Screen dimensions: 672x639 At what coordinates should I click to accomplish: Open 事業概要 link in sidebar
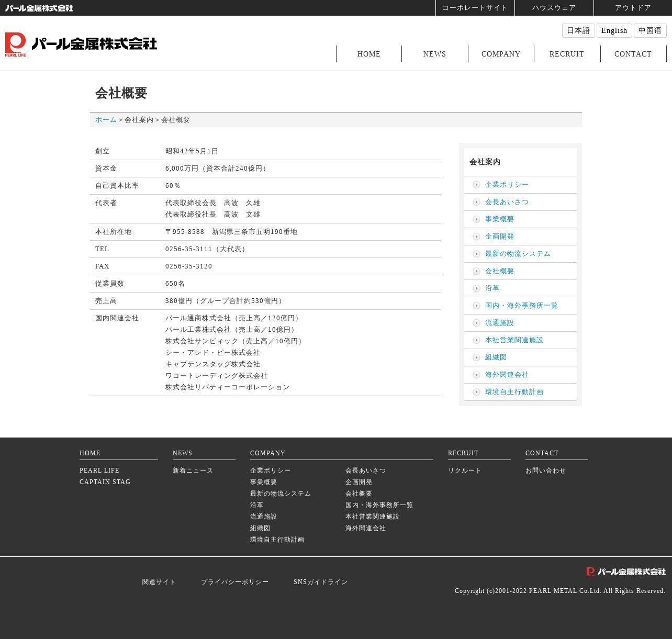[x=500, y=219]
